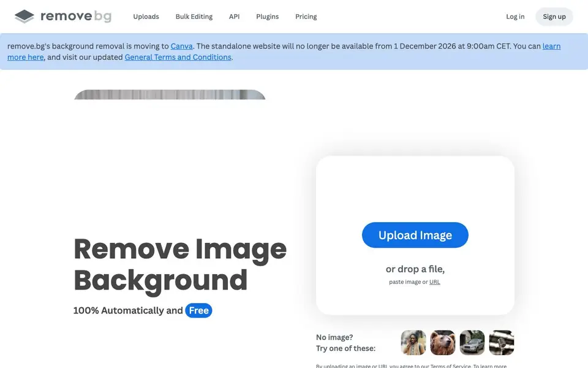Click the 'No image?' text
Viewport: 588px width, 368px height.
click(334, 337)
